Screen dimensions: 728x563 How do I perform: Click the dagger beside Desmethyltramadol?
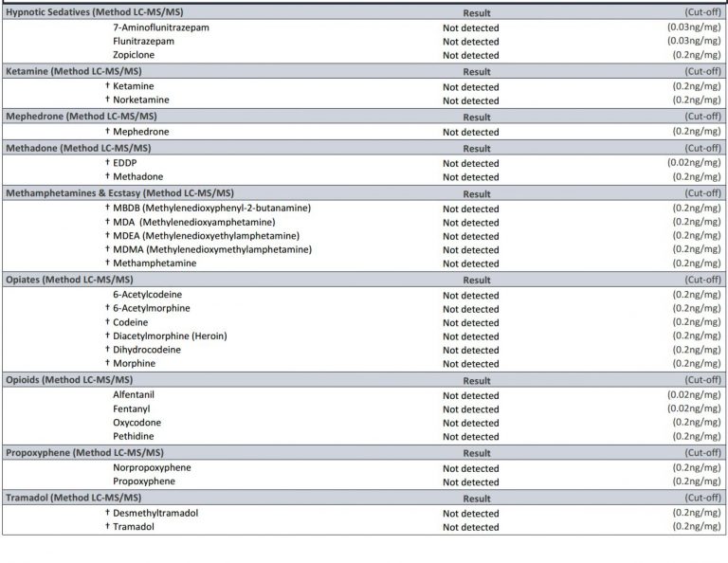pos(107,513)
